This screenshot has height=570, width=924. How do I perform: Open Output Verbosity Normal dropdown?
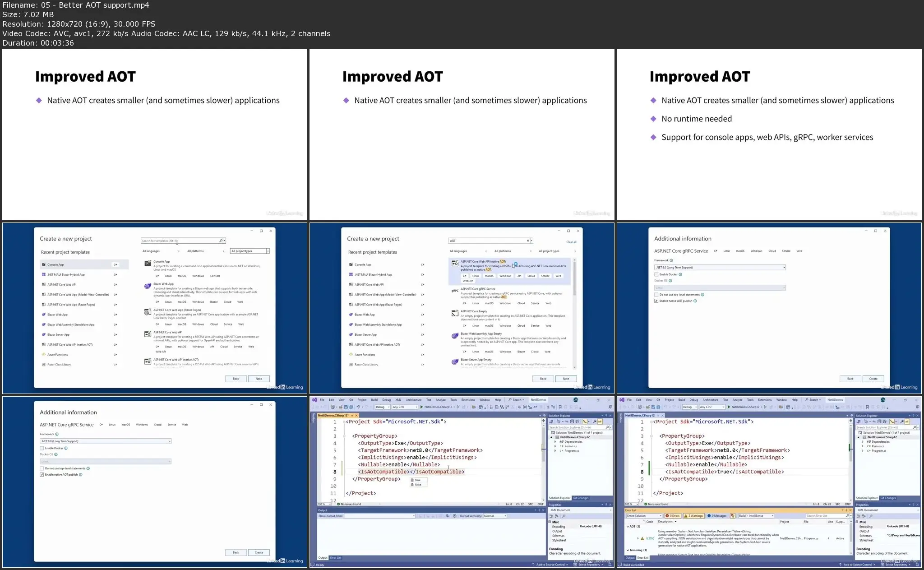coord(495,516)
